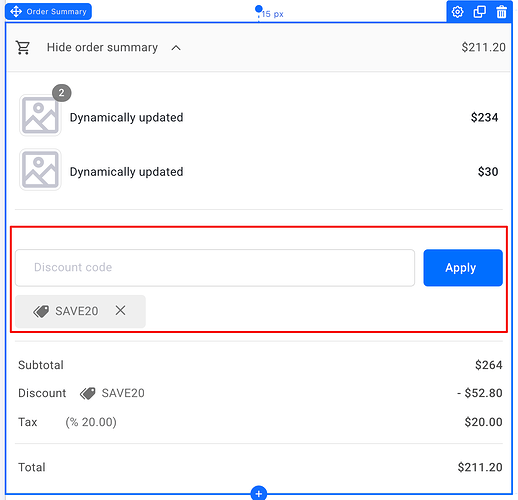Click Hide order summary text
Viewport: 518px width, 500px height.
click(x=102, y=47)
